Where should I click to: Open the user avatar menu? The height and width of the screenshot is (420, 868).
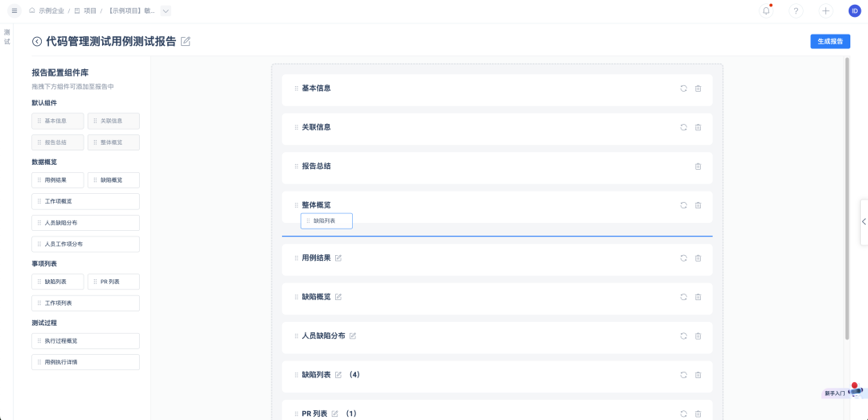coord(854,10)
